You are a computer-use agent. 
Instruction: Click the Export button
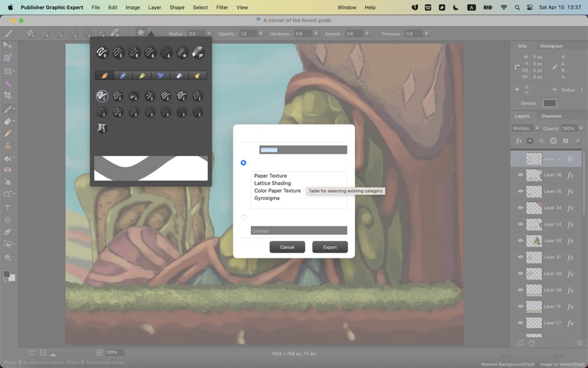click(330, 247)
